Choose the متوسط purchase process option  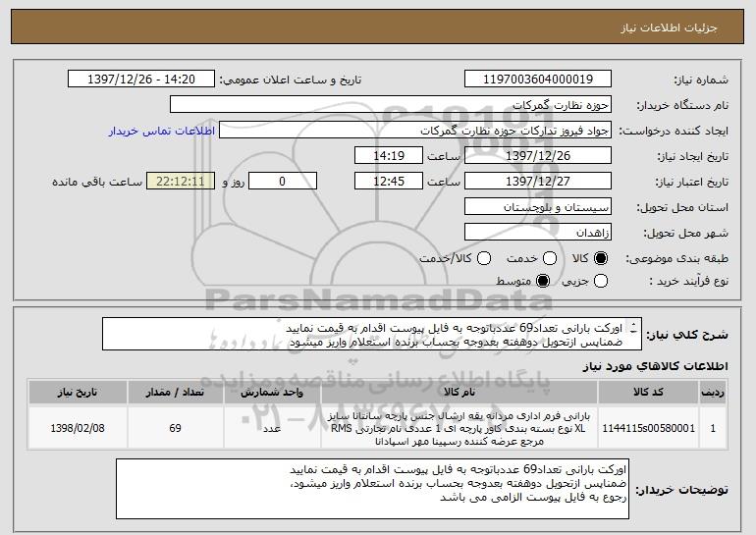[x=543, y=281]
